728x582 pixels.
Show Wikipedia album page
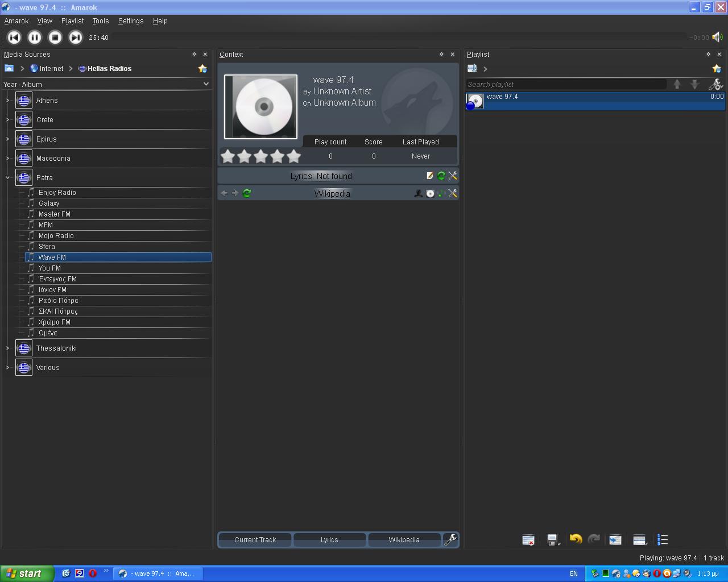pos(430,194)
